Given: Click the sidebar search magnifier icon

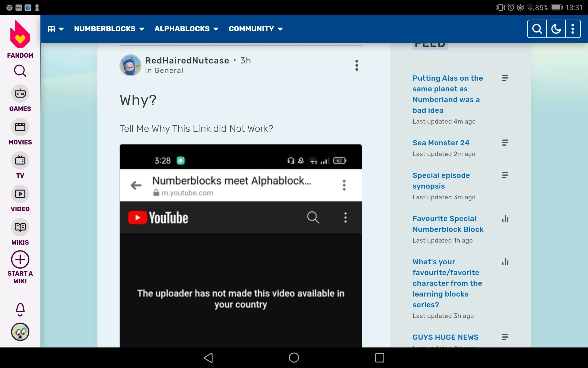Looking at the screenshot, I should tap(20, 71).
